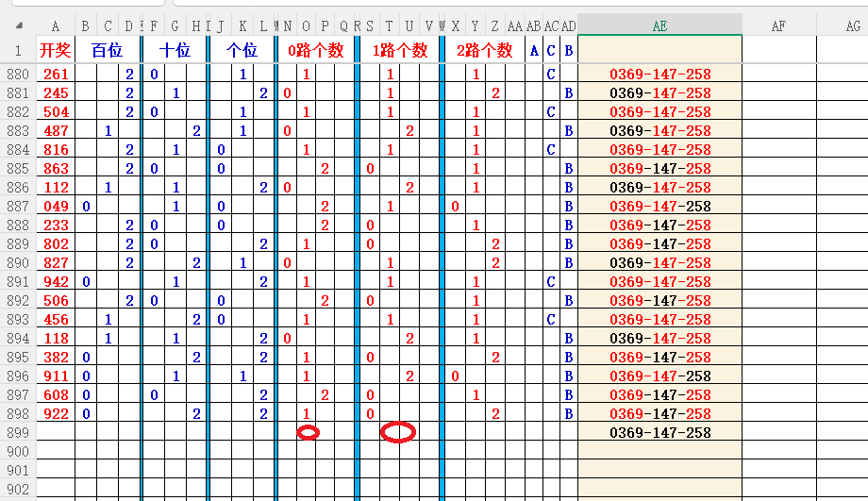868x501 pixels.
Task: Click draw number 922 cell
Action: click(56, 413)
